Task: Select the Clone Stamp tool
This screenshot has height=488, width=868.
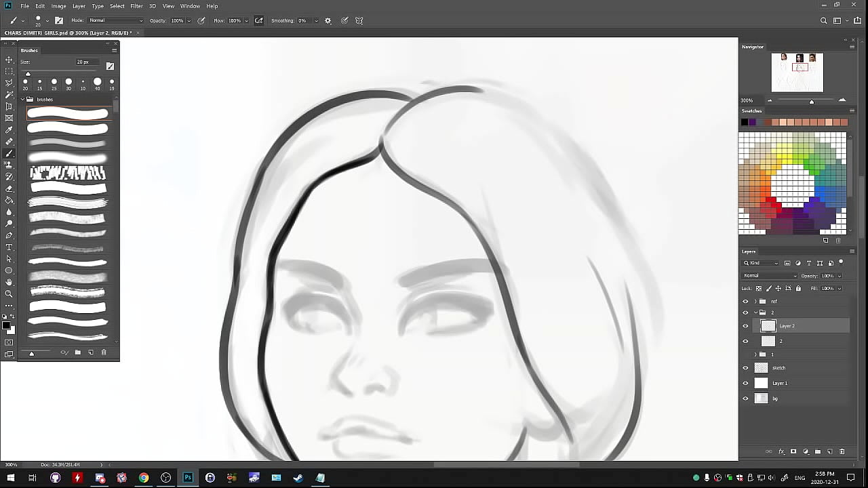Action: [x=9, y=165]
